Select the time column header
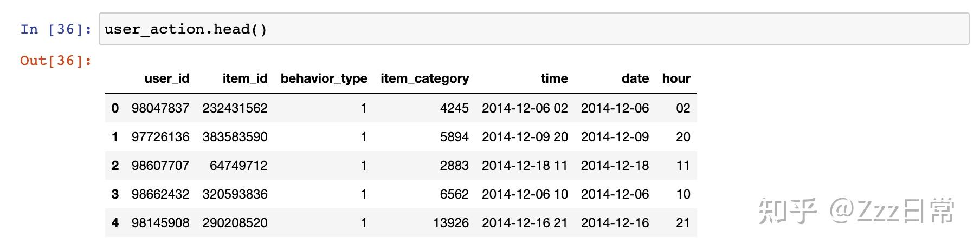The image size is (980, 250). (x=554, y=78)
